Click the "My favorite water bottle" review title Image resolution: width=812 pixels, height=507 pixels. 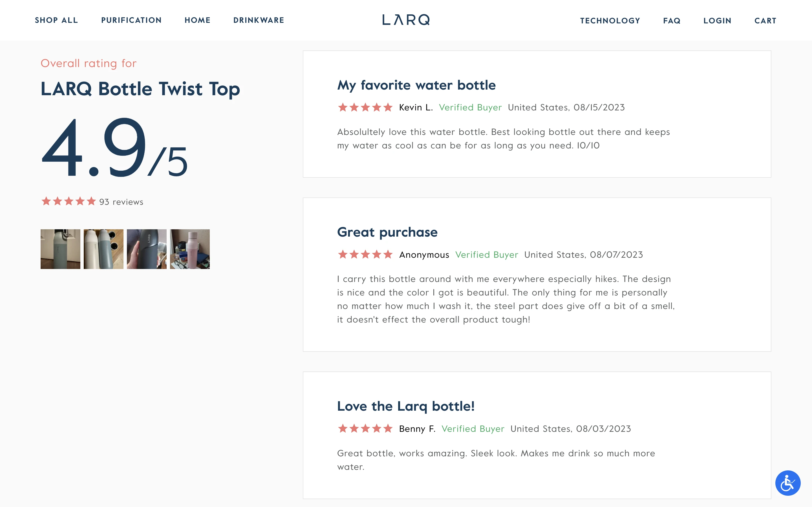click(416, 86)
